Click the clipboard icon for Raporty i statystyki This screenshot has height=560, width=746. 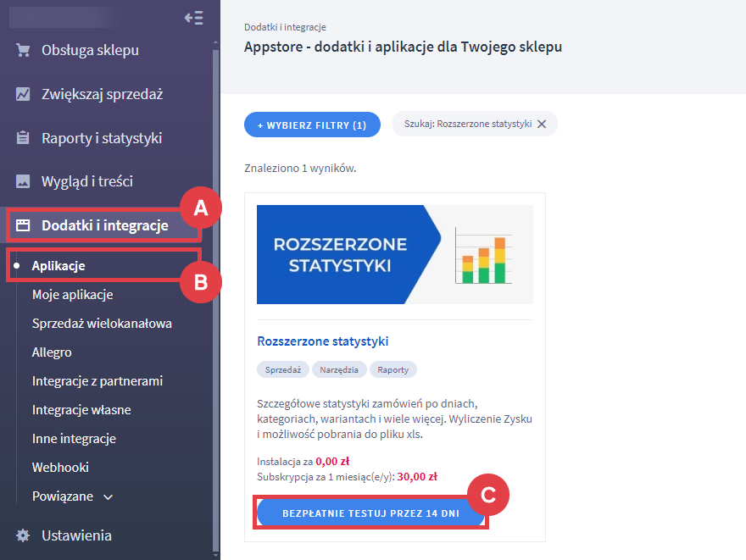tap(23, 138)
